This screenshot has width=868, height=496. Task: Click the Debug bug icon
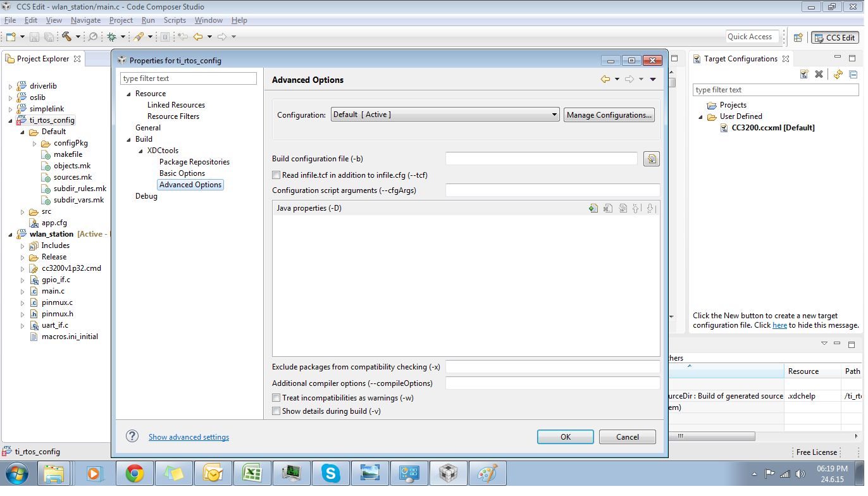coord(112,37)
